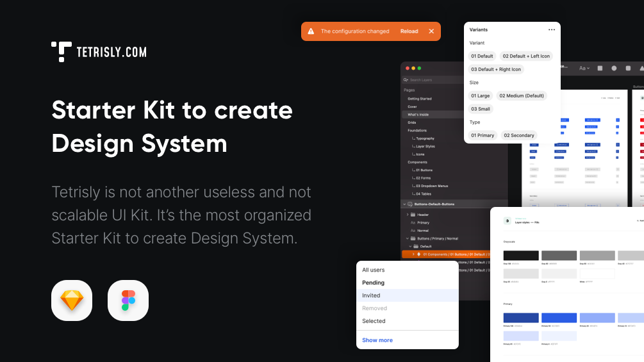Viewport: 644px width, 362px height.
Task: Select the 02 Medium (Default) size chip
Action: [x=522, y=95]
